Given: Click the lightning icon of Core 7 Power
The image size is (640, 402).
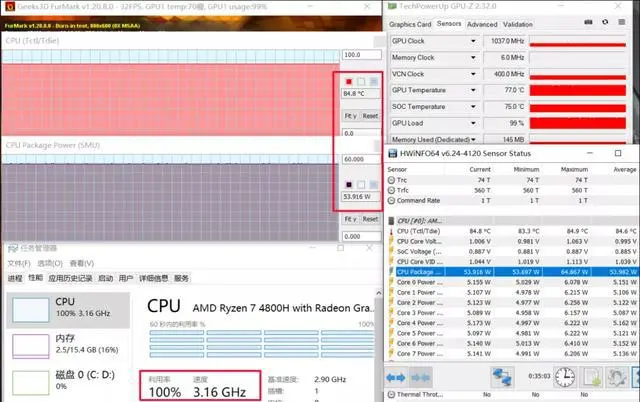Looking at the screenshot, I should pyautogui.click(x=391, y=353).
